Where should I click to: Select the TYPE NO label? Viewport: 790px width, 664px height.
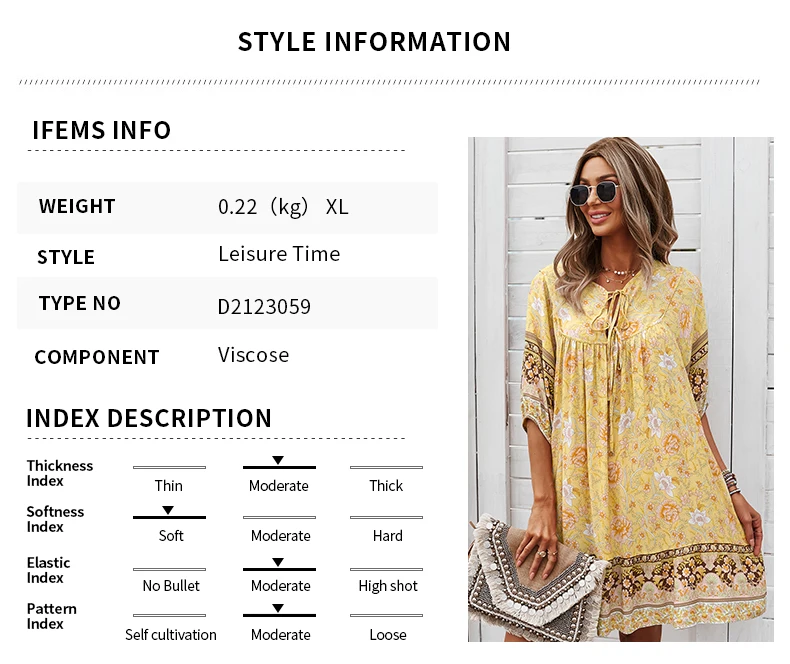coord(80,303)
